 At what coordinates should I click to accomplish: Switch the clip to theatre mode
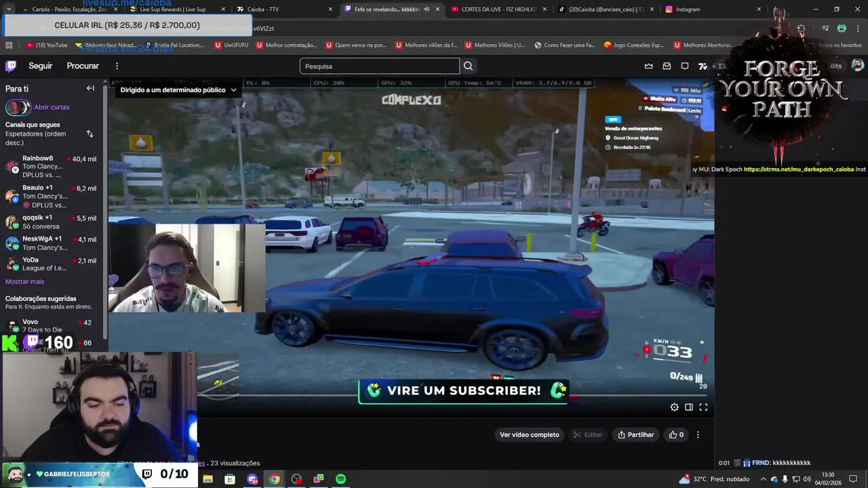pyautogui.click(x=689, y=407)
